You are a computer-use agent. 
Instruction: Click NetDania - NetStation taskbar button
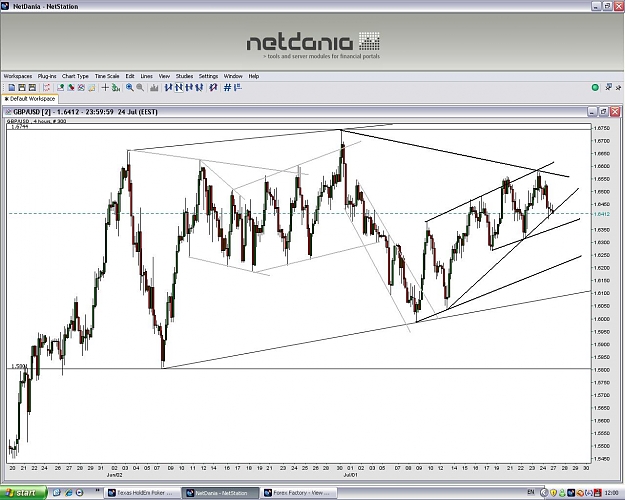click(x=220, y=493)
